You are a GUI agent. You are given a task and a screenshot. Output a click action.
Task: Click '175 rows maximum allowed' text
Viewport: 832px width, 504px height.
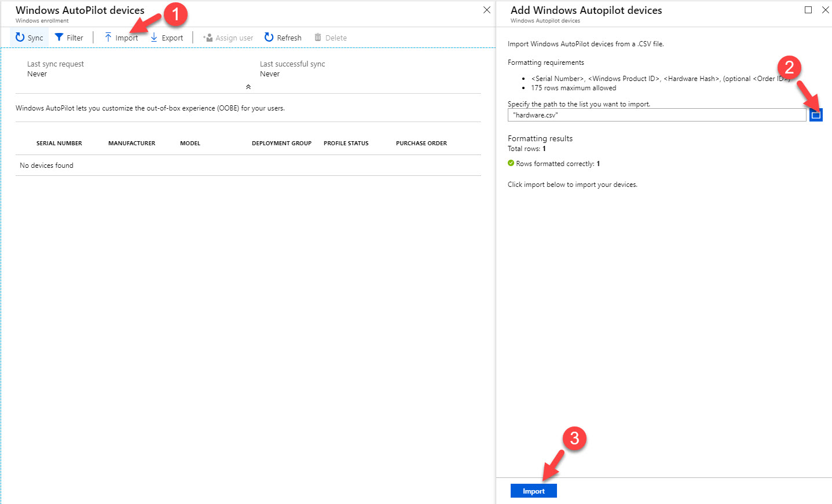pyautogui.click(x=574, y=88)
